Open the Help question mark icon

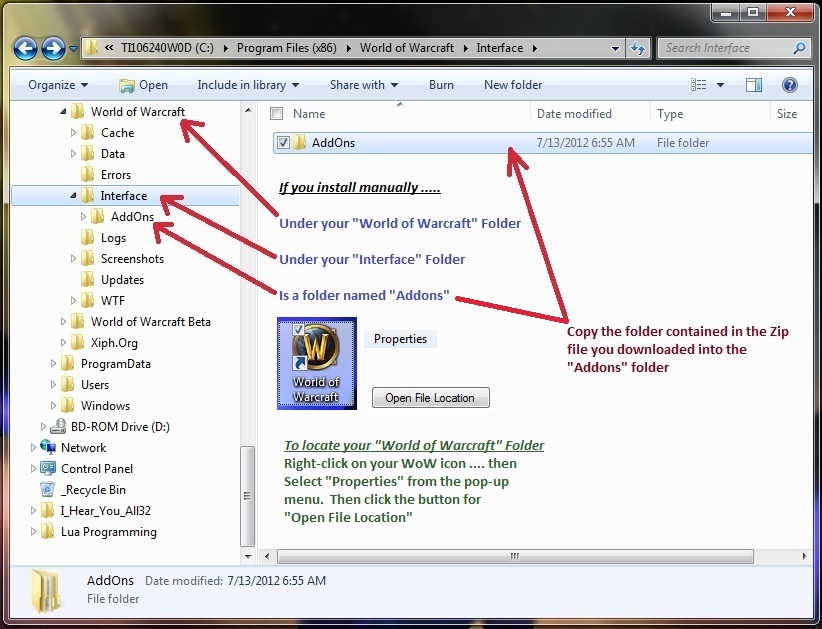click(x=790, y=85)
